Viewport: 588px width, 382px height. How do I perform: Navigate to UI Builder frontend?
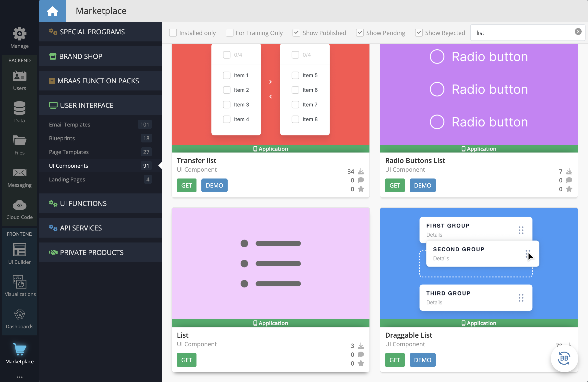pos(19,253)
